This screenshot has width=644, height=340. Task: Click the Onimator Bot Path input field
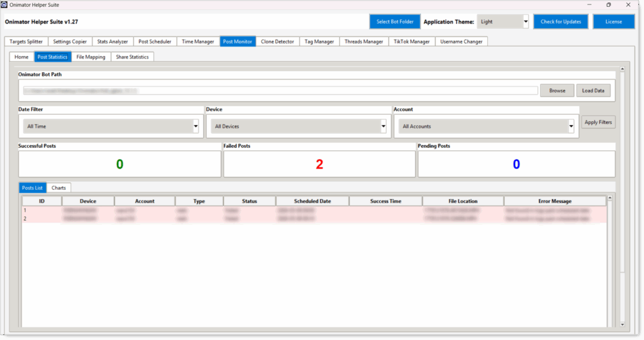pyautogui.click(x=280, y=90)
